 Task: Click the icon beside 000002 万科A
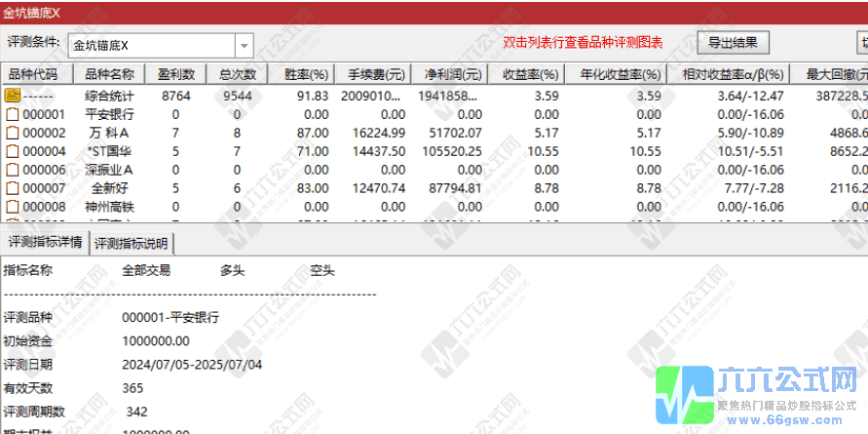(13, 133)
